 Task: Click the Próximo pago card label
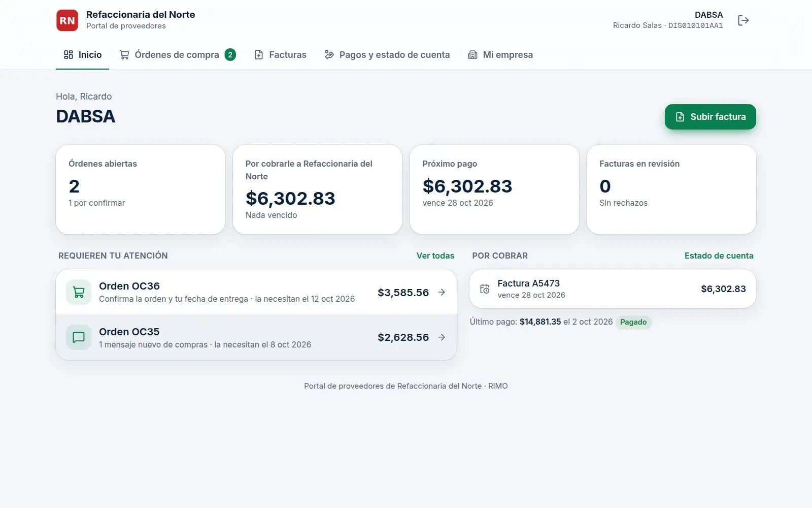click(x=450, y=164)
